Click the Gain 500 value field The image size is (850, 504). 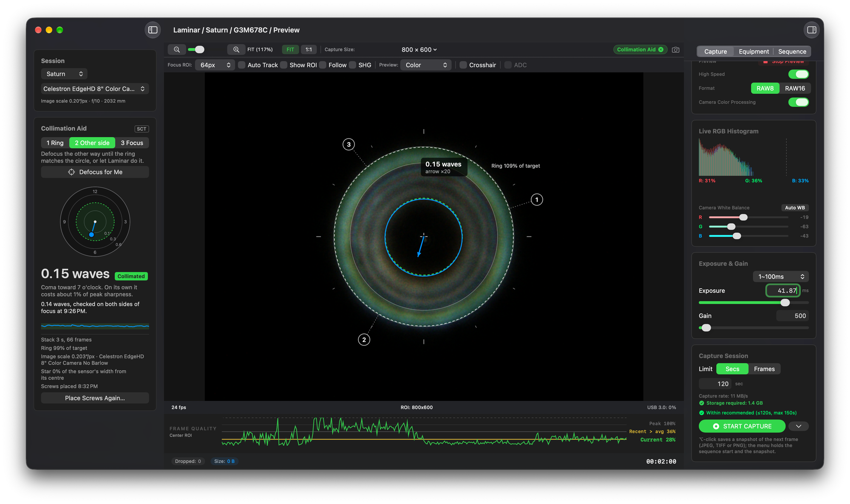coord(793,316)
